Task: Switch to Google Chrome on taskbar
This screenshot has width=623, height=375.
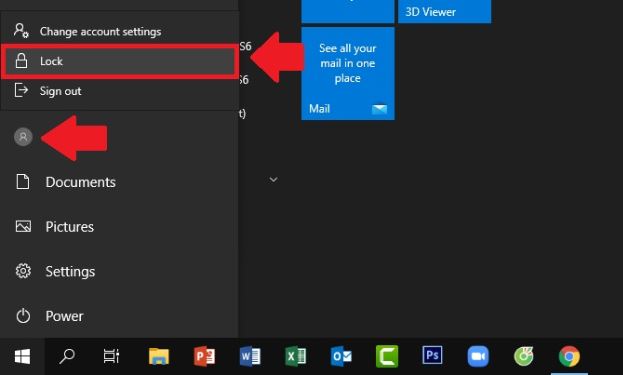Action: [569, 356]
